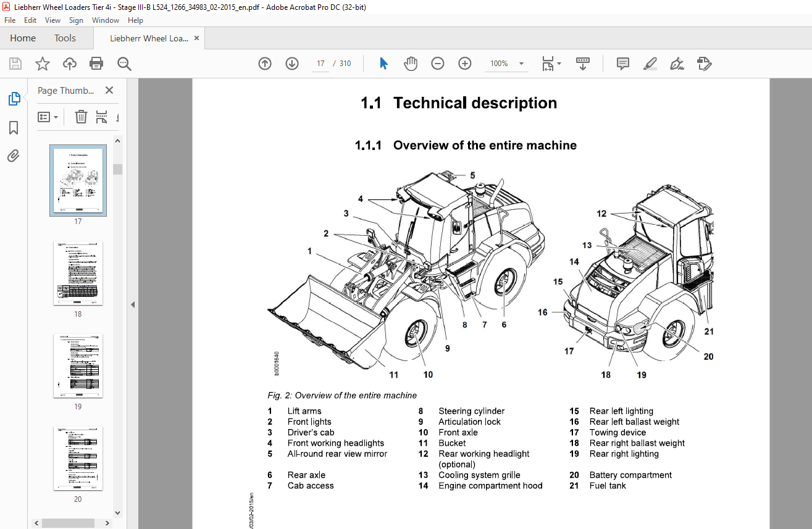Open the Page Thumbnails panel icon

14,99
